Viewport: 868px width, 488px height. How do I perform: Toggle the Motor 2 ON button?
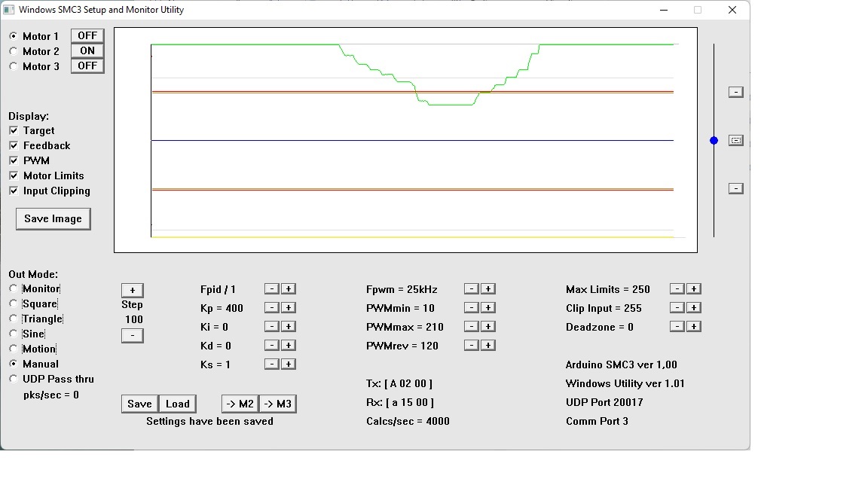click(x=87, y=51)
